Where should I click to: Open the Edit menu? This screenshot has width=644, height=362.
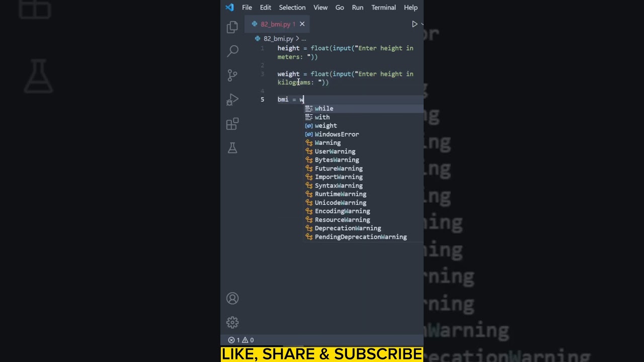coord(266,8)
